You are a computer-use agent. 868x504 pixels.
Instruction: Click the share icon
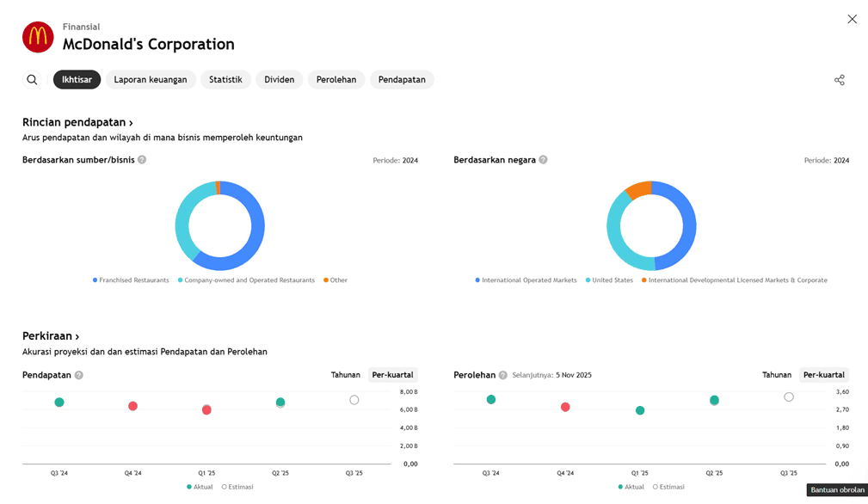click(839, 80)
